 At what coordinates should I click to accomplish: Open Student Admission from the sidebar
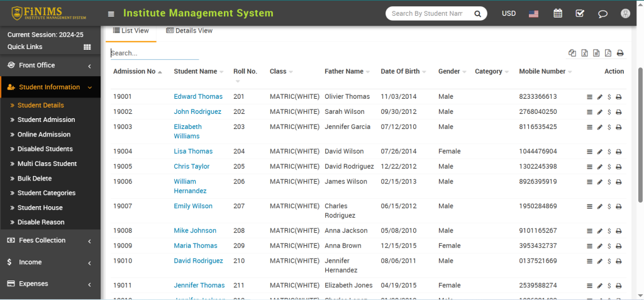pos(46,119)
